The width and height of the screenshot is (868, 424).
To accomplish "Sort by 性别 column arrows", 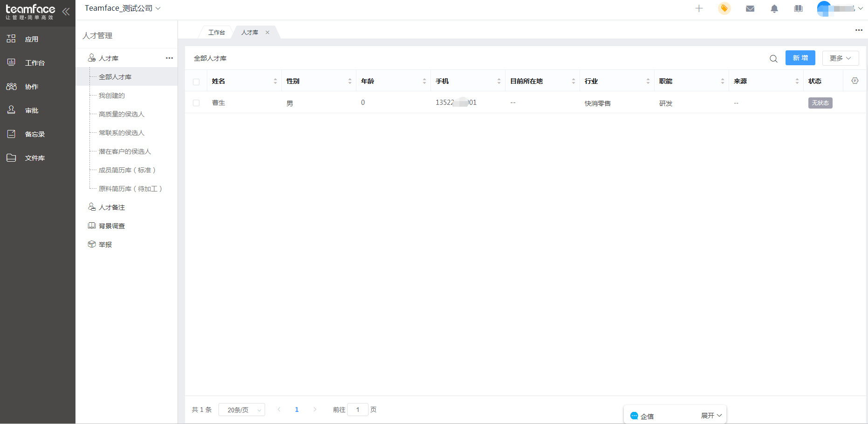I will [350, 81].
